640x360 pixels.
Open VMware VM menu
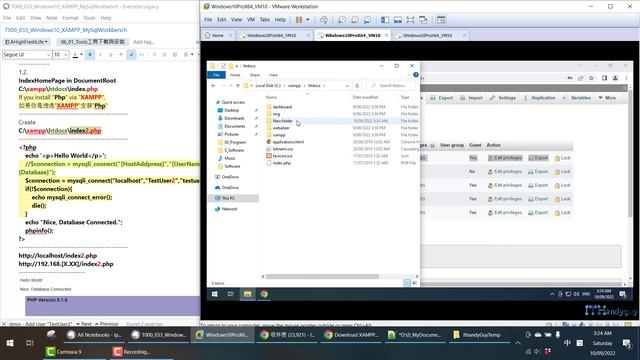point(251,20)
